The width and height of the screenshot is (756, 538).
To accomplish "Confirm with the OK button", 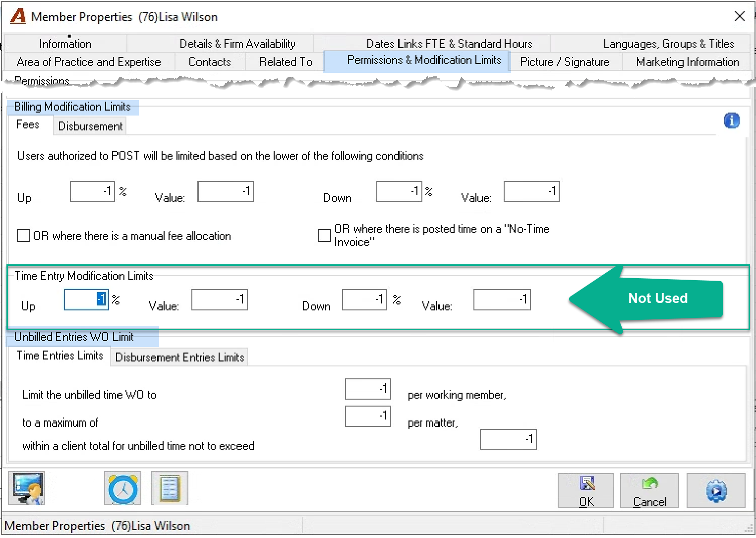I will [x=586, y=490].
